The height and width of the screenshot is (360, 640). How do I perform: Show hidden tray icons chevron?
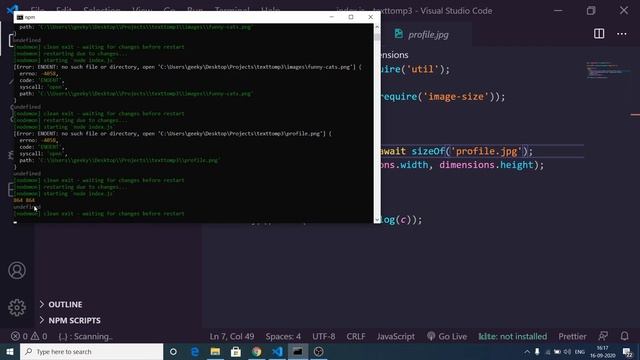click(x=527, y=352)
